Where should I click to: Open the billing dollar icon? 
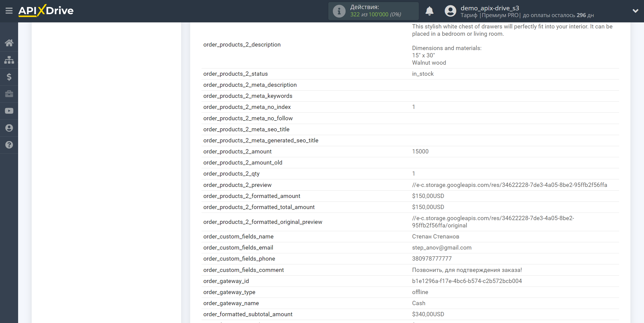click(x=9, y=77)
